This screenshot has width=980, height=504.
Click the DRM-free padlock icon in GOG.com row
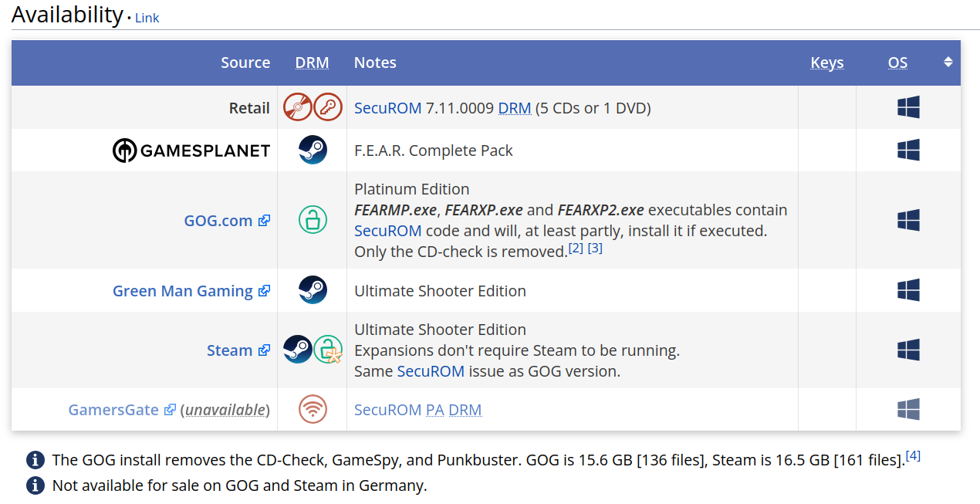coord(313,220)
